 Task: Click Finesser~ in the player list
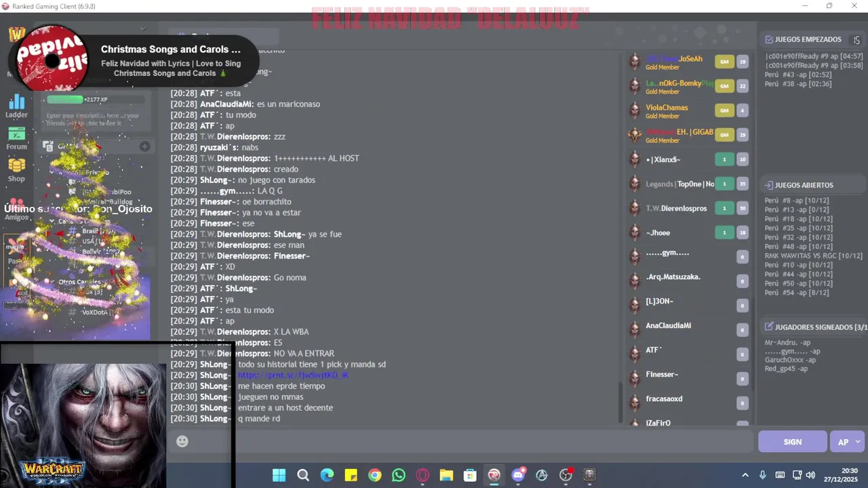coord(662,375)
